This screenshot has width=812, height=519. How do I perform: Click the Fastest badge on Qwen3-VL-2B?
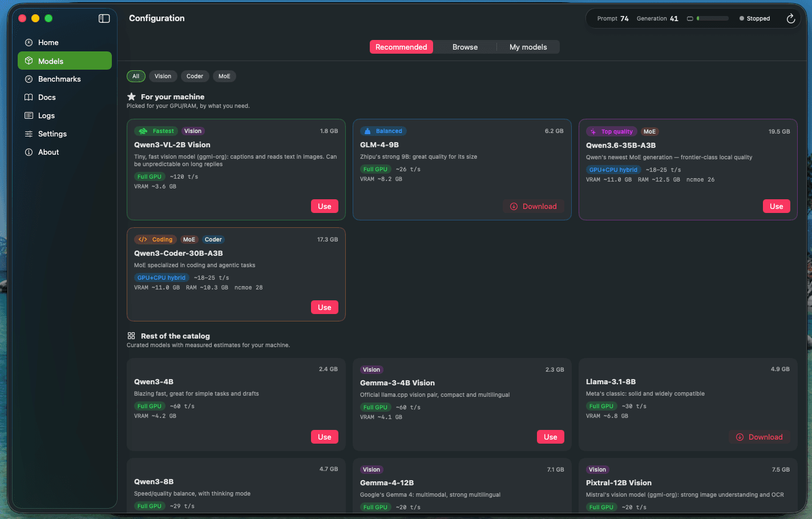[x=157, y=131]
